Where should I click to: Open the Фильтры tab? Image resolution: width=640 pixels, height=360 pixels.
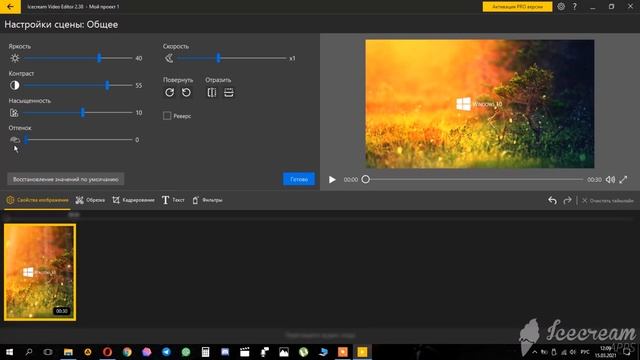[x=207, y=200]
